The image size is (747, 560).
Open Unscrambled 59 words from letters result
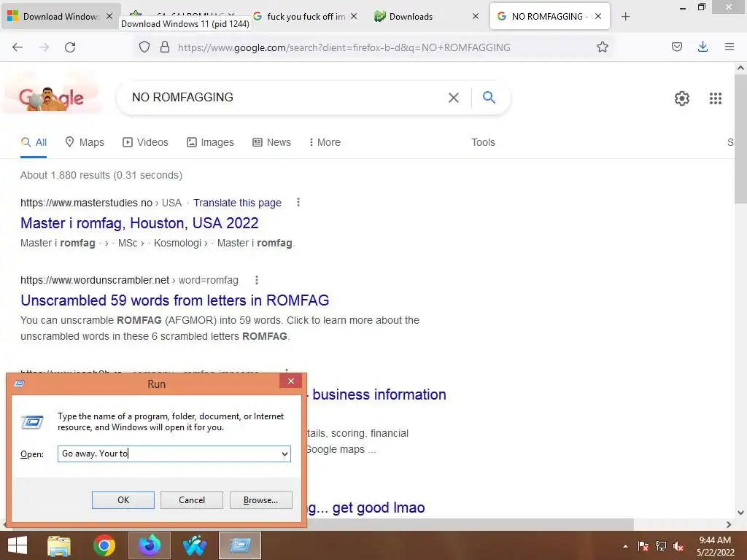[x=175, y=300]
